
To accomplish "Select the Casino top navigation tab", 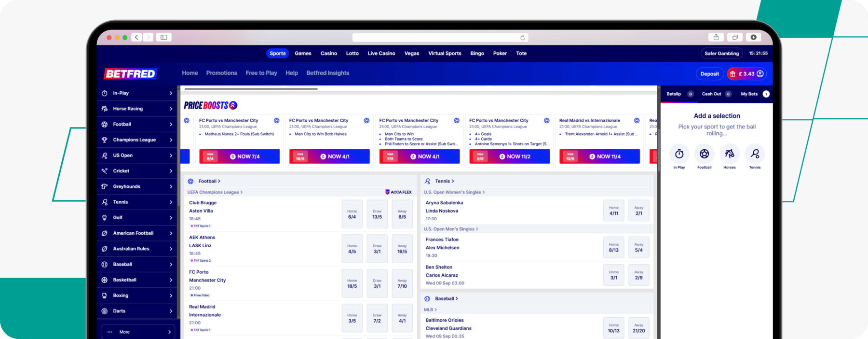I will pyautogui.click(x=329, y=54).
